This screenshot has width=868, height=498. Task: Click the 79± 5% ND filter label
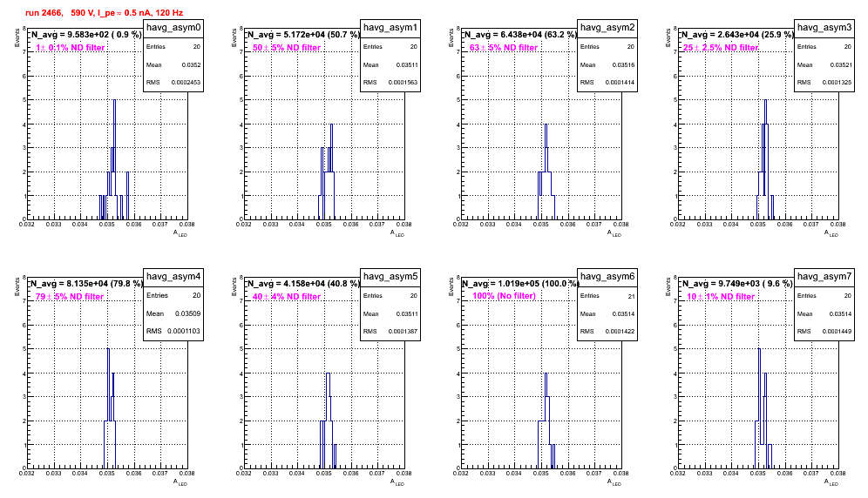(70, 297)
